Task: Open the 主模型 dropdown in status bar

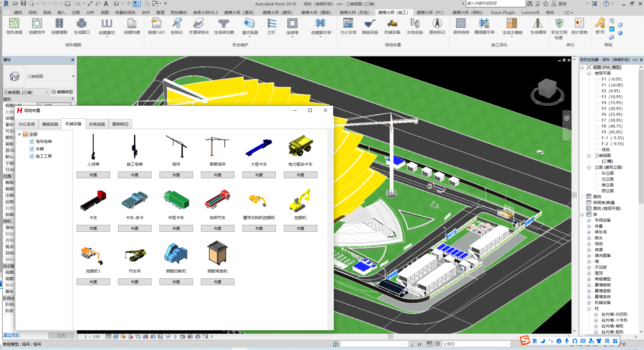Action: coord(476,344)
